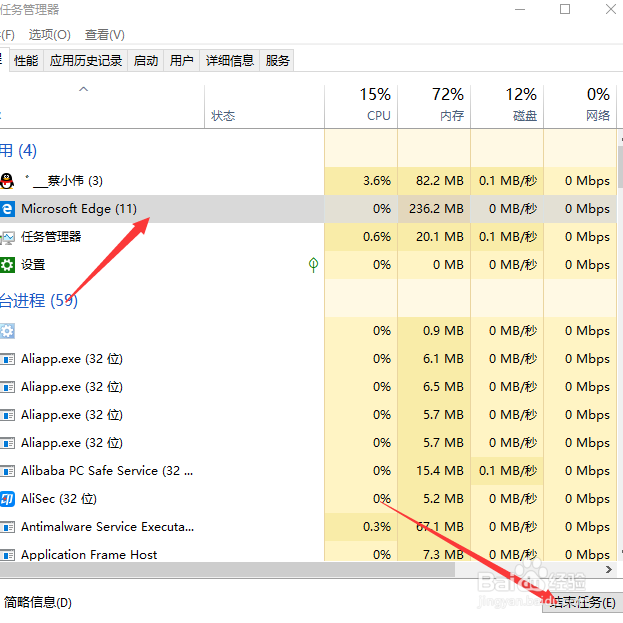Switch to the 详细信息 tab

(230, 60)
